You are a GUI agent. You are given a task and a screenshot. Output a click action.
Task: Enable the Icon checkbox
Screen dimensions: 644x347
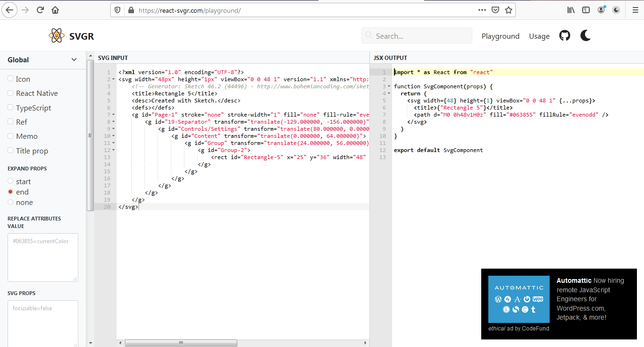(x=10, y=78)
